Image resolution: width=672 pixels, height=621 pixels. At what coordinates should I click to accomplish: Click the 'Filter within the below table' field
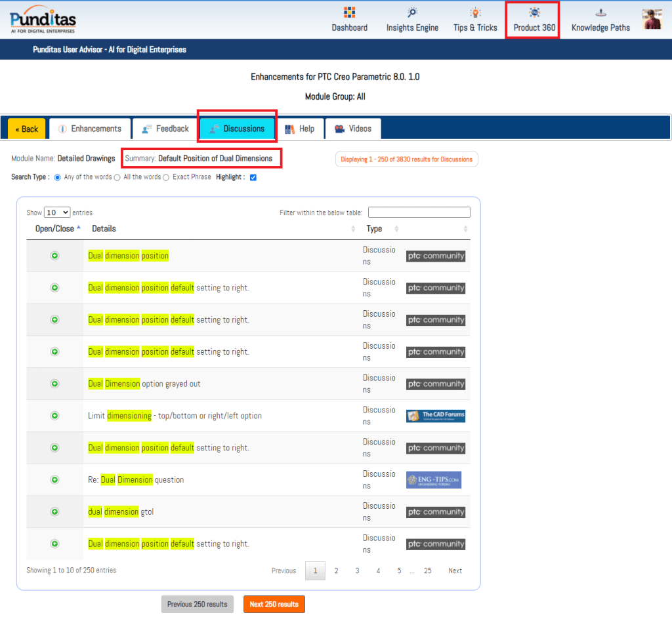(x=419, y=212)
